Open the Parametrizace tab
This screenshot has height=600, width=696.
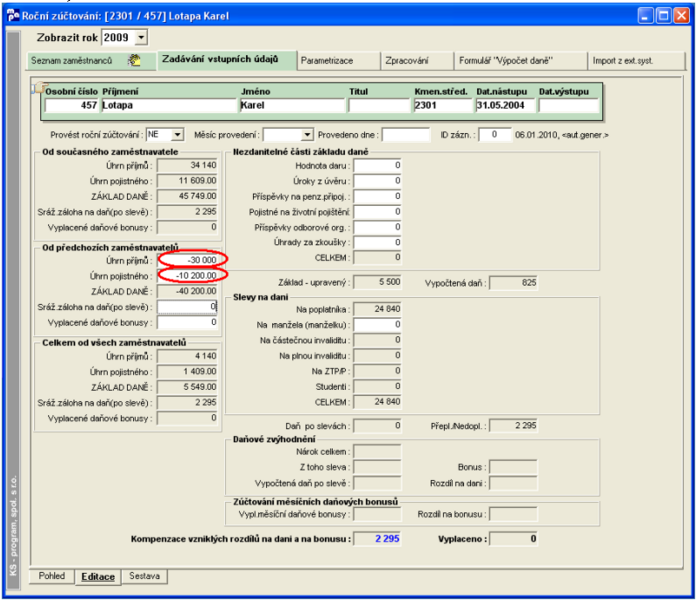click(338, 61)
